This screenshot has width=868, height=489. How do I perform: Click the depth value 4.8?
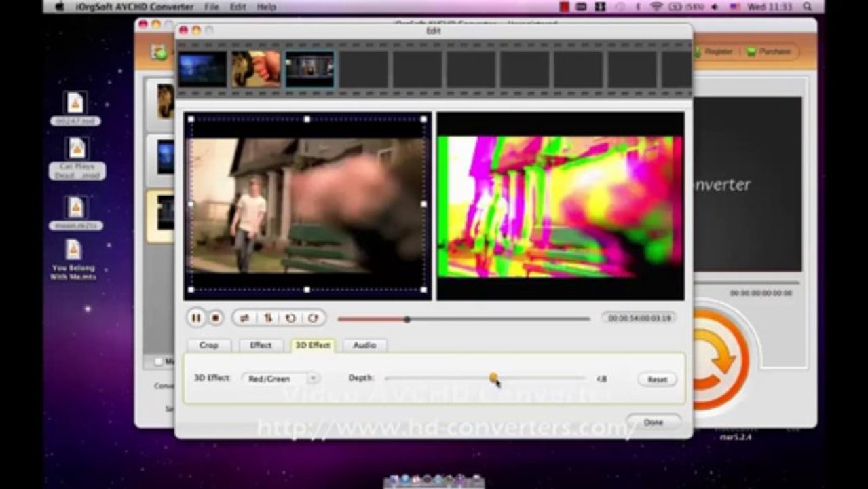(x=601, y=379)
